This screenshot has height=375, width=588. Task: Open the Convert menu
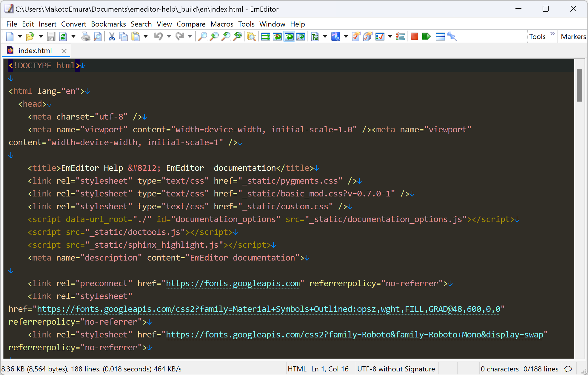pos(73,24)
